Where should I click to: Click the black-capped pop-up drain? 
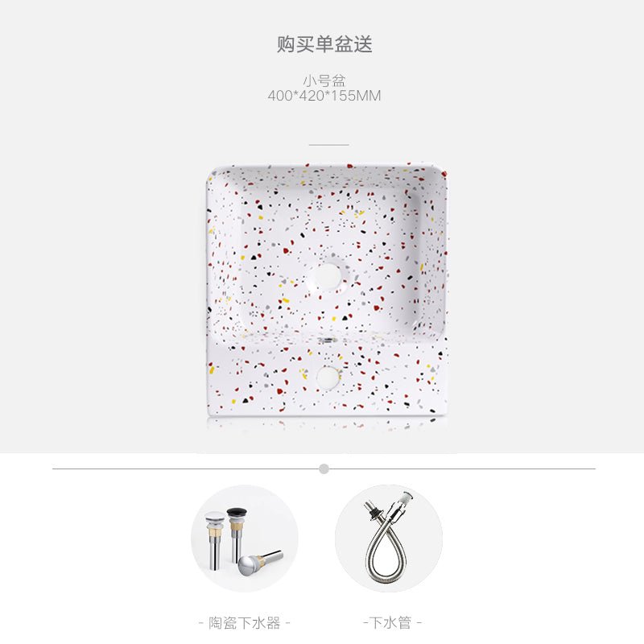(237, 534)
